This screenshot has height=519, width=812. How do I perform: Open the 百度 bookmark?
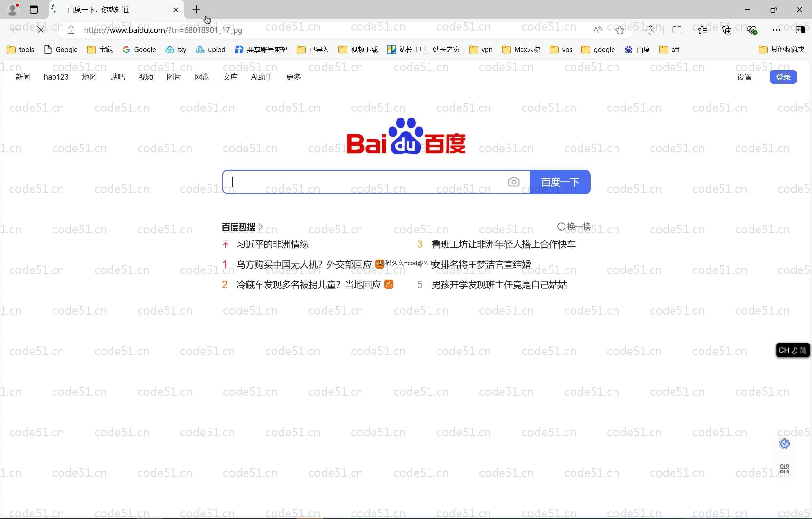click(x=637, y=50)
